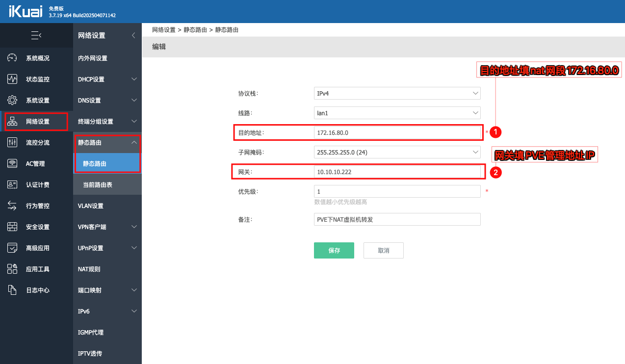Click the 取消 button
The height and width of the screenshot is (364, 625).
(x=383, y=250)
